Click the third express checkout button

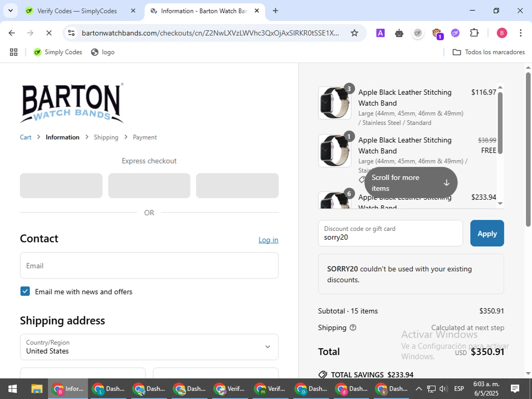(x=237, y=185)
